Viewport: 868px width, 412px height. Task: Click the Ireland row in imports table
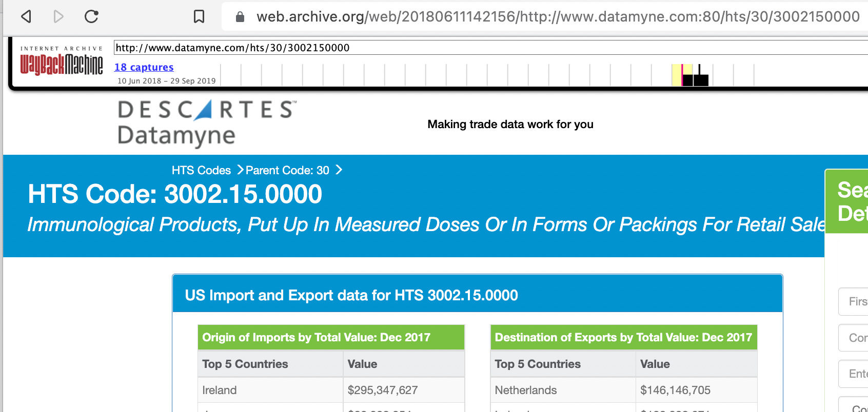click(331, 390)
